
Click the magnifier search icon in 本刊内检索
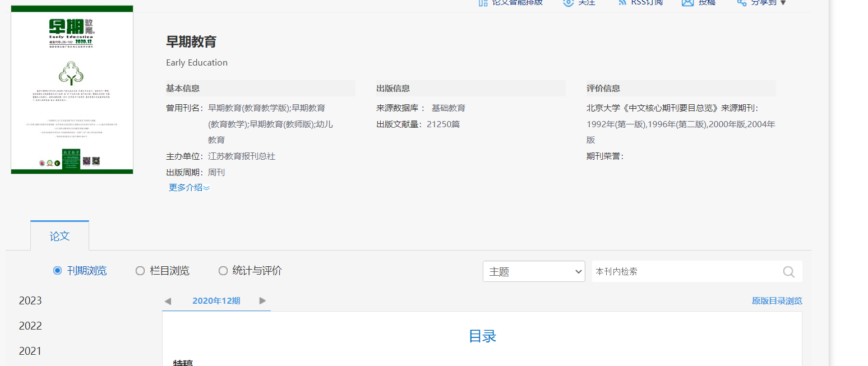[x=788, y=272]
